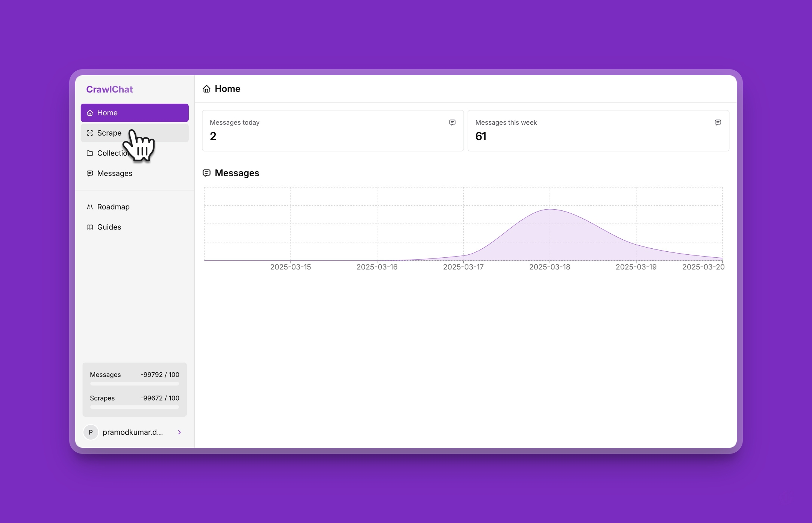Click chat icon beside Messages chart heading

[x=206, y=173]
